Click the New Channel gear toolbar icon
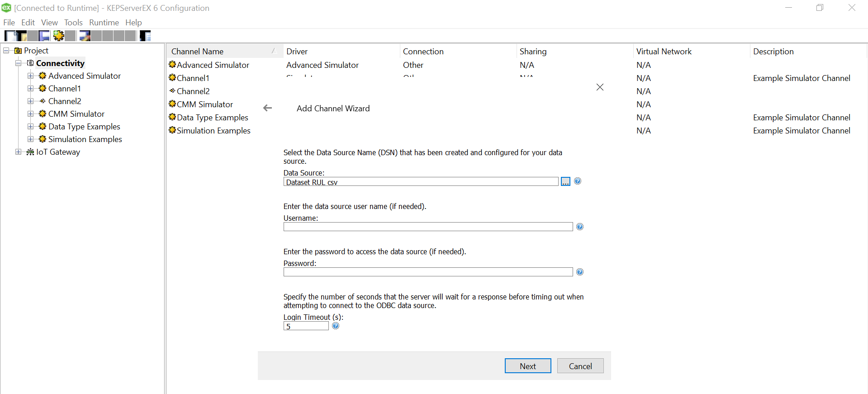 [x=58, y=36]
